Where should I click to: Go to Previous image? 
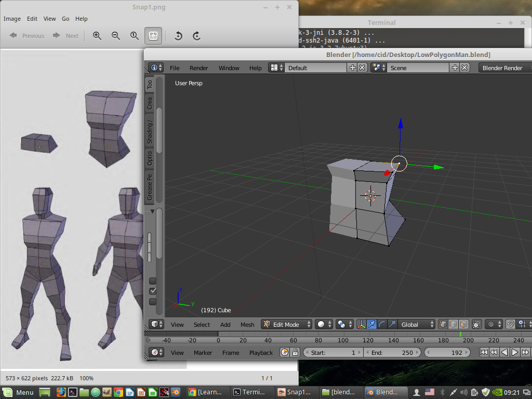[27, 36]
